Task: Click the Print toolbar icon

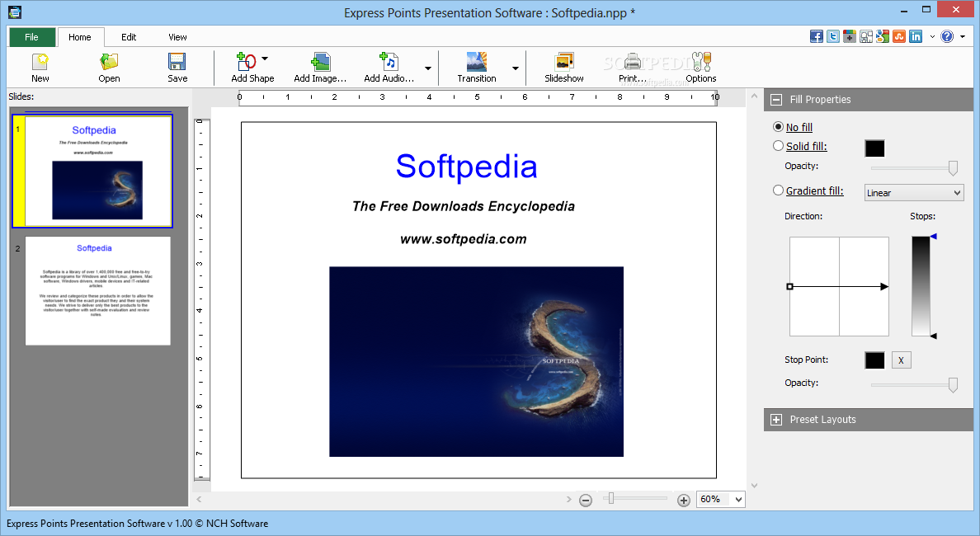Action: coord(633,61)
